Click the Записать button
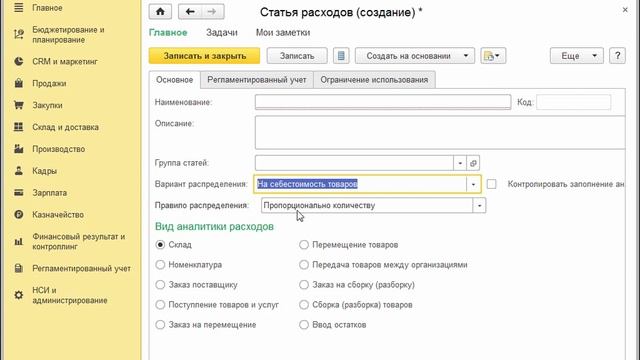 (297, 56)
